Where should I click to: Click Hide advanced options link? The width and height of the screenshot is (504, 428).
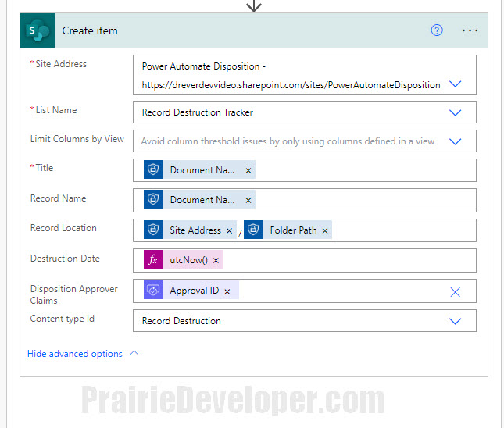75,354
